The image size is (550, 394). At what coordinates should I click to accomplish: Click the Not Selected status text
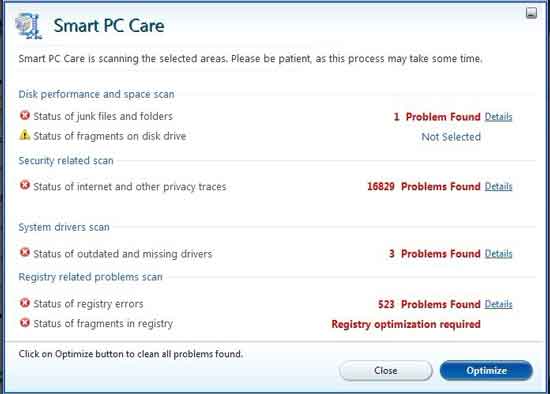click(451, 137)
